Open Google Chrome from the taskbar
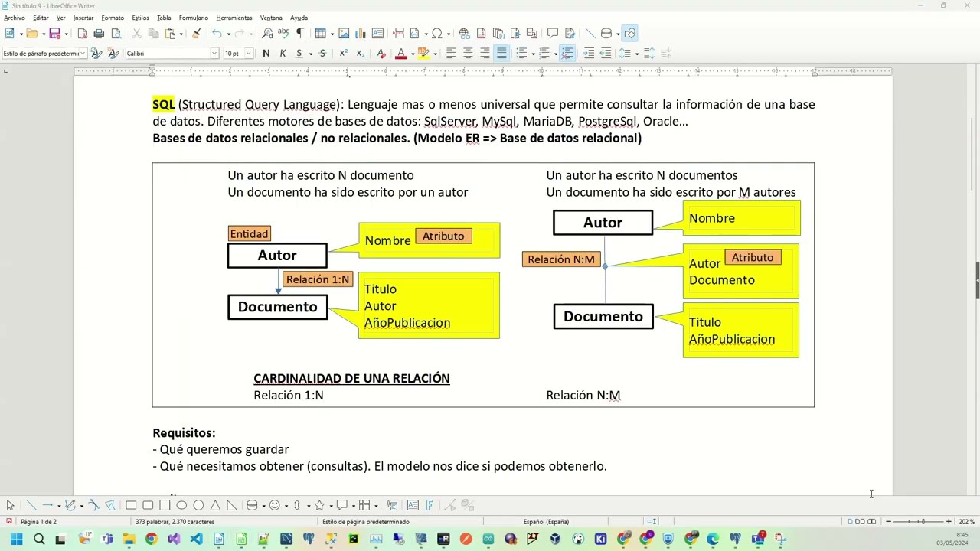The image size is (980, 551). (x=151, y=540)
